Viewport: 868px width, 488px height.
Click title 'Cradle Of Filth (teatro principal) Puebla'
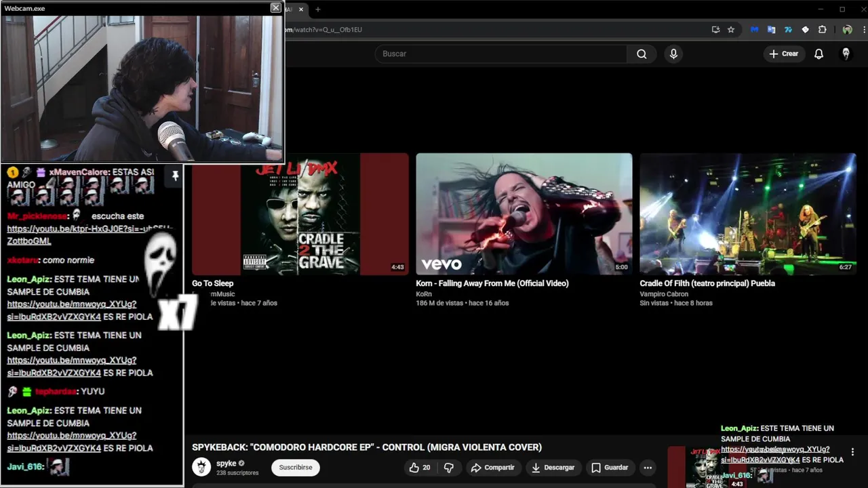point(707,283)
